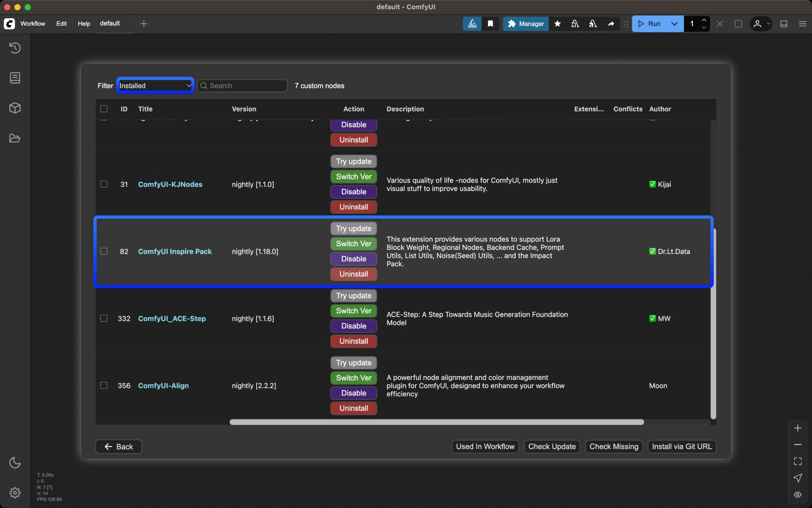Click the Check Update button

click(x=552, y=447)
